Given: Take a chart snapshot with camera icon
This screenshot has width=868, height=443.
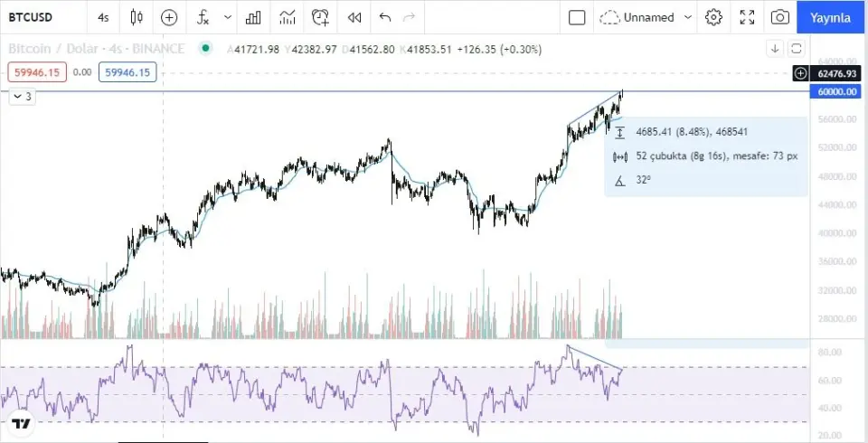Looking at the screenshot, I should click(779, 17).
